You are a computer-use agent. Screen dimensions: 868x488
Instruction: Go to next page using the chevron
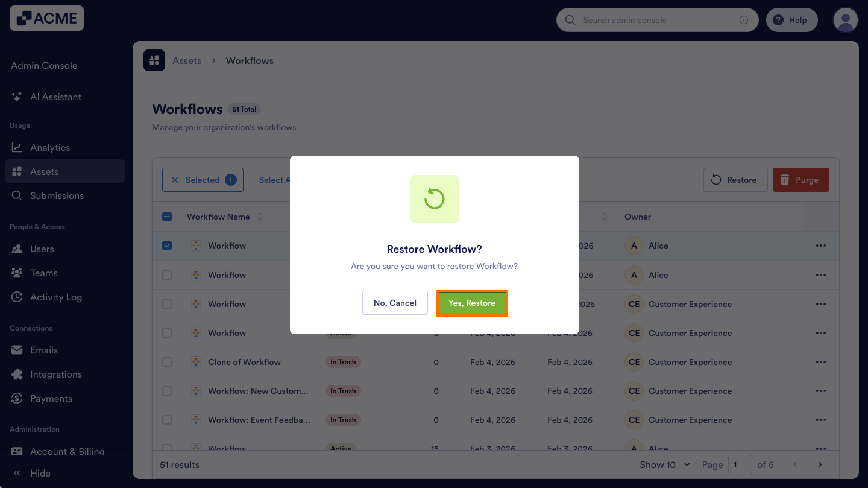(820, 464)
